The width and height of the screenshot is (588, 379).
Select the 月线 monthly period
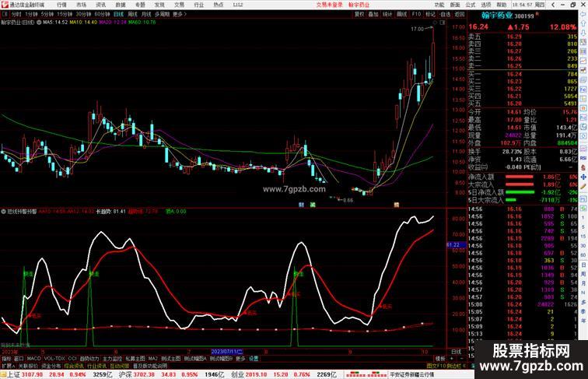pyautogui.click(x=146, y=14)
